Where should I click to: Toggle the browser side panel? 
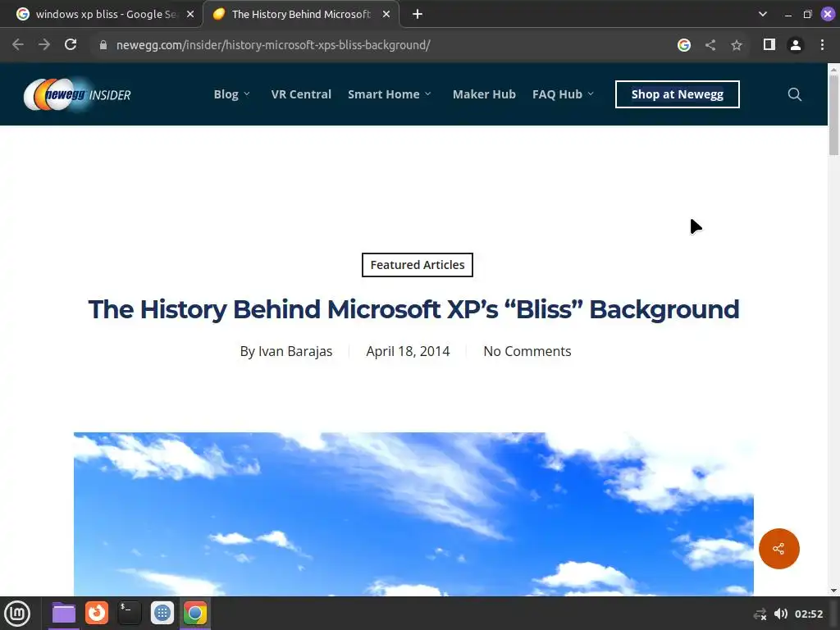pos(769,45)
